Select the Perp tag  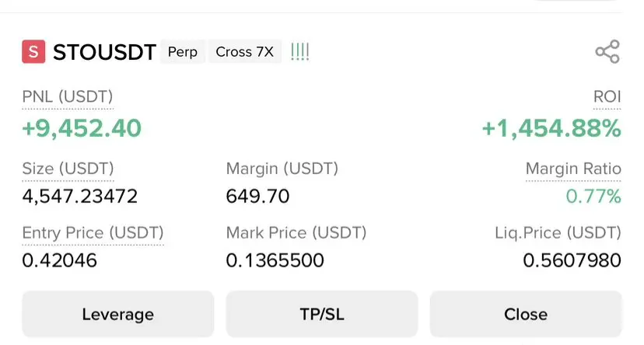(183, 52)
